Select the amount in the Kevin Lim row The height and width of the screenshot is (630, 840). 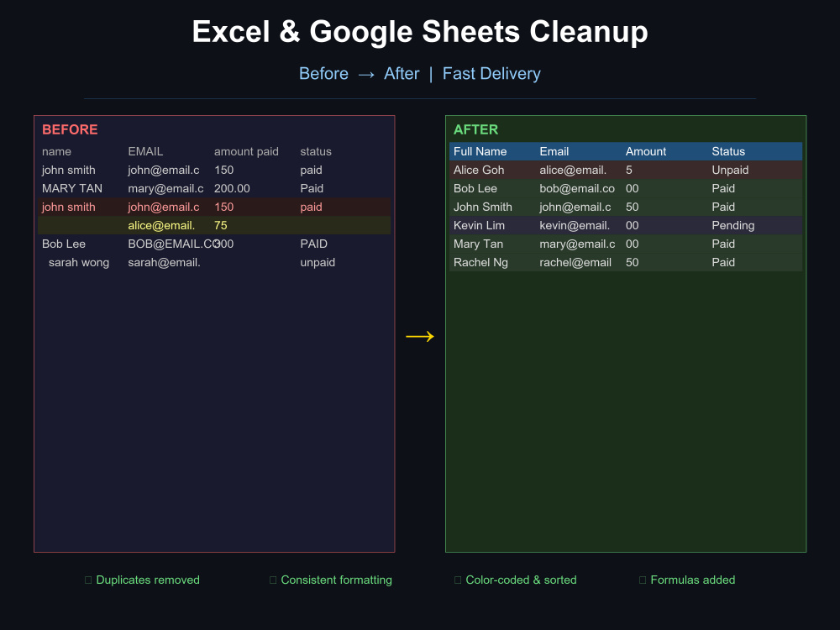point(633,225)
